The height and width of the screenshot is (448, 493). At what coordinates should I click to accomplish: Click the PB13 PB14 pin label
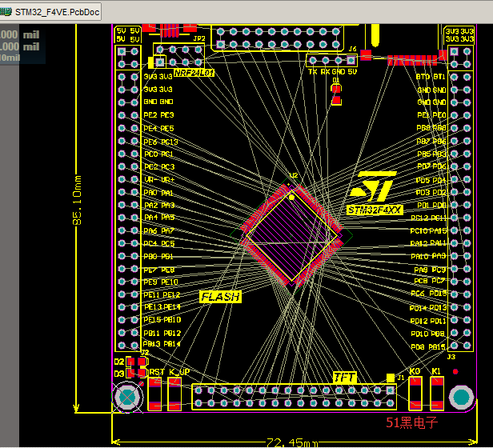[x=162, y=344]
